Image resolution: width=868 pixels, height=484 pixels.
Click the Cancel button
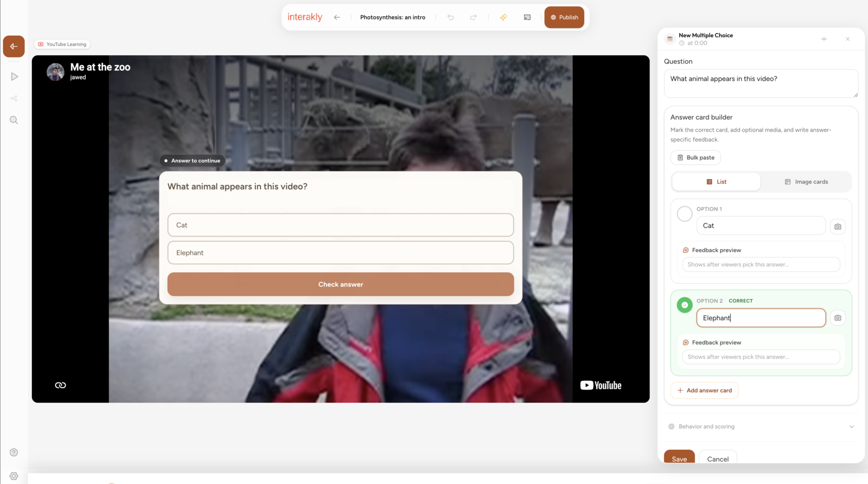718,457
